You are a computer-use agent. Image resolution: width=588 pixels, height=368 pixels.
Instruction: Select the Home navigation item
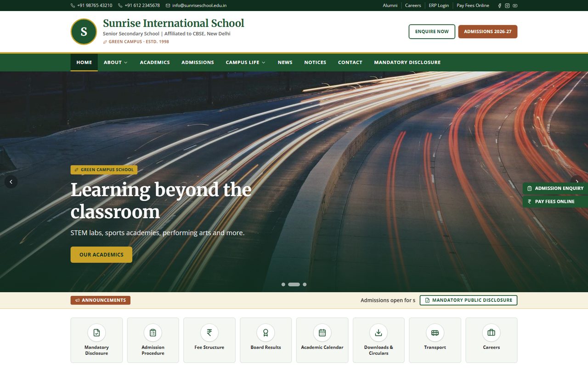tap(84, 63)
